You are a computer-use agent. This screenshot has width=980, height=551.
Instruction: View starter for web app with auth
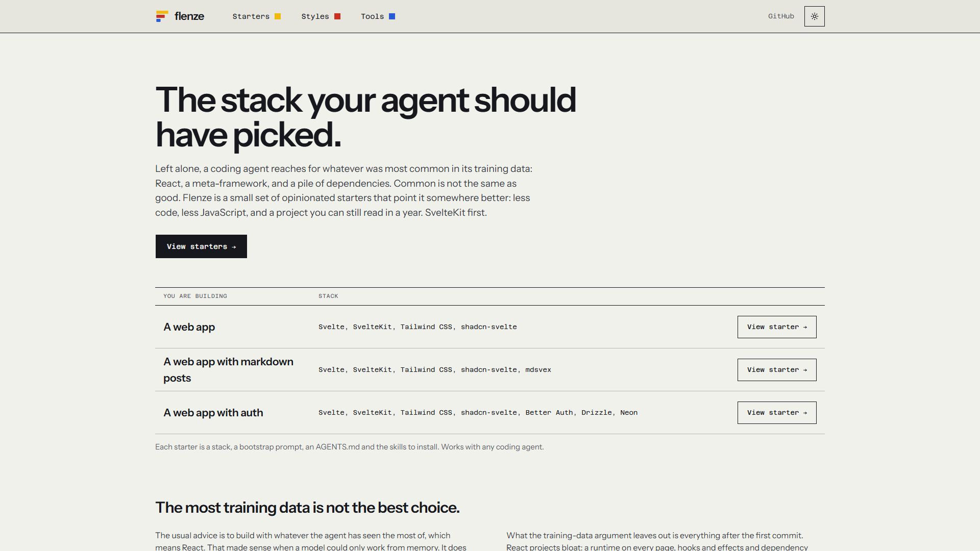tap(777, 413)
